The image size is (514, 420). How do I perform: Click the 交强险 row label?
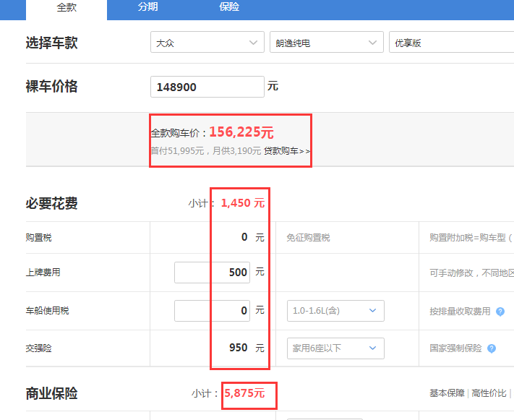tap(39, 348)
